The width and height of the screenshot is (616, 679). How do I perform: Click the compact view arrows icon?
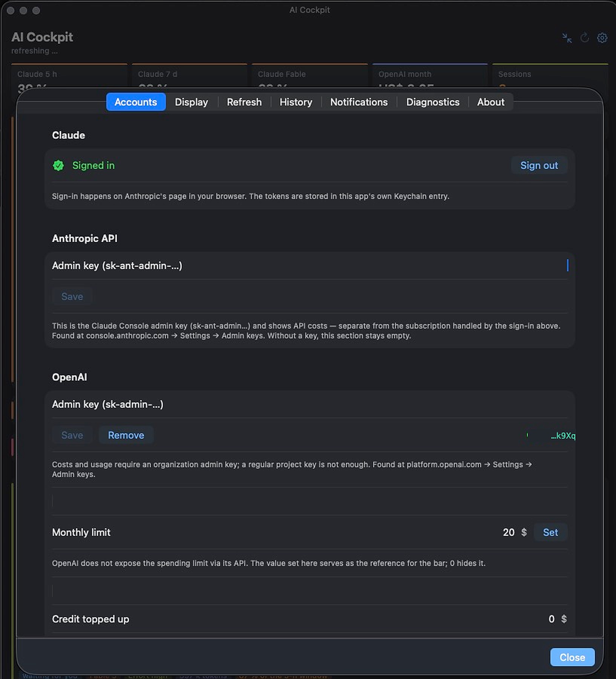tap(567, 38)
